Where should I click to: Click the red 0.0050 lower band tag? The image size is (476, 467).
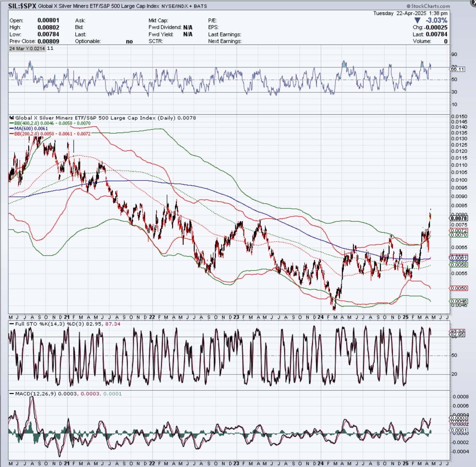coord(459,288)
